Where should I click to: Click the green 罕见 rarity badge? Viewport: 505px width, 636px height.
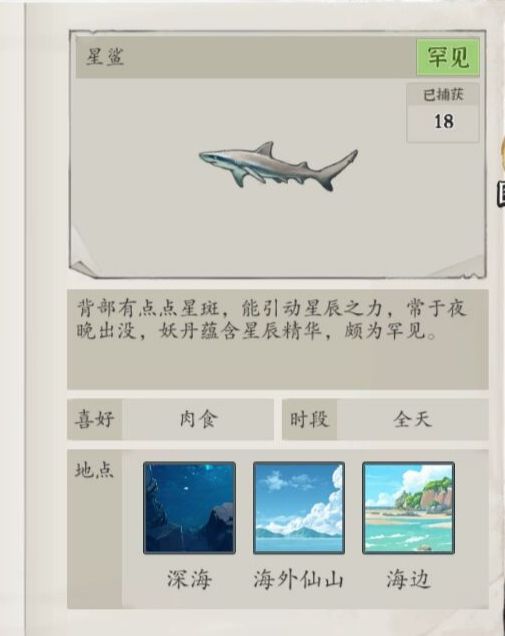pyautogui.click(x=448, y=57)
